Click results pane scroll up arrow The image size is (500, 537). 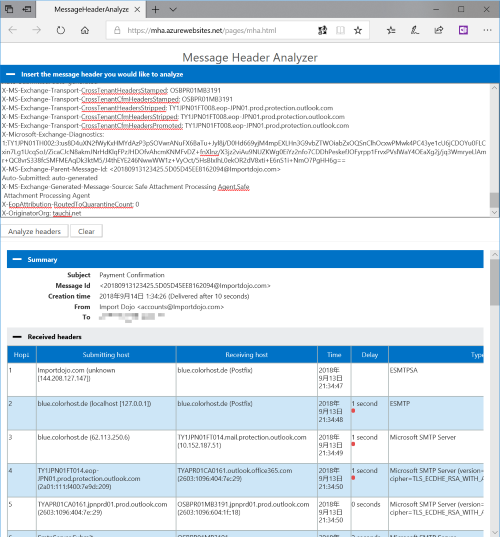[x=495, y=254]
